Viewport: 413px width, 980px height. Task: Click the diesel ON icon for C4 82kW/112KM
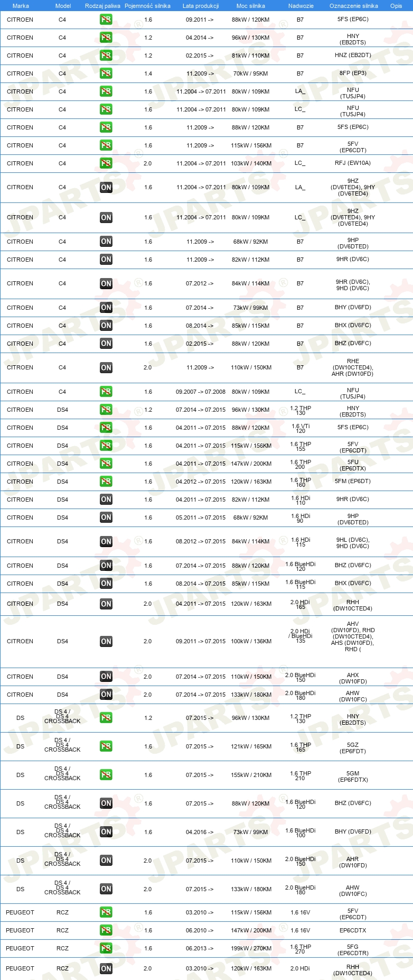[106, 260]
